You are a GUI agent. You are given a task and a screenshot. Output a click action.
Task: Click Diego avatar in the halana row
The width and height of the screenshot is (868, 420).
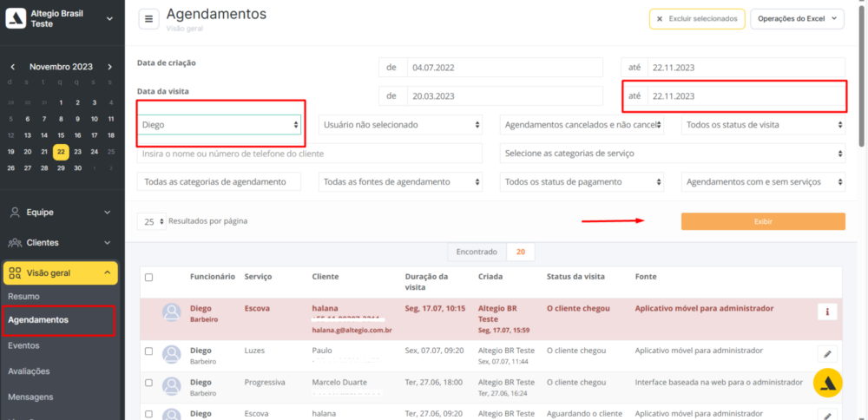click(x=172, y=312)
